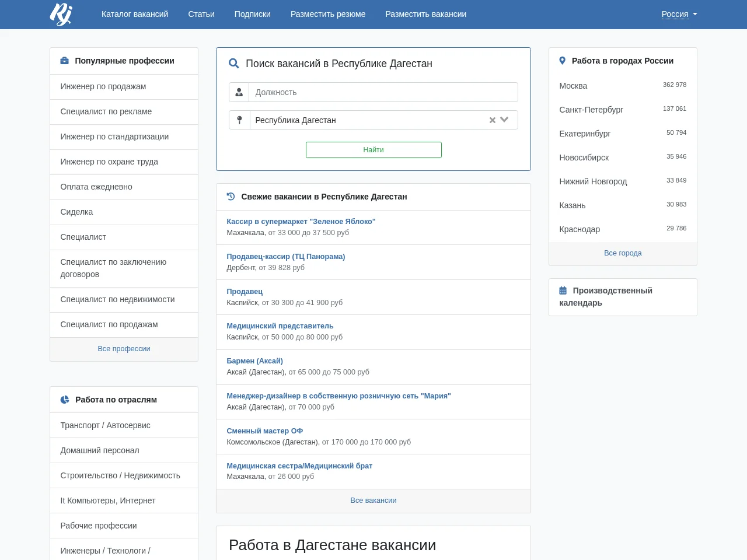Open Подписки in the top navigation
Viewport: 747px width, 560px height.
(x=253, y=14)
